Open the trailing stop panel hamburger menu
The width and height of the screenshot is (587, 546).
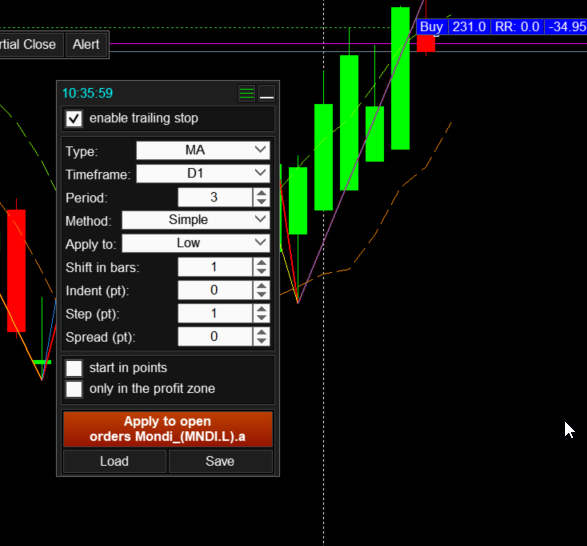click(247, 93)
